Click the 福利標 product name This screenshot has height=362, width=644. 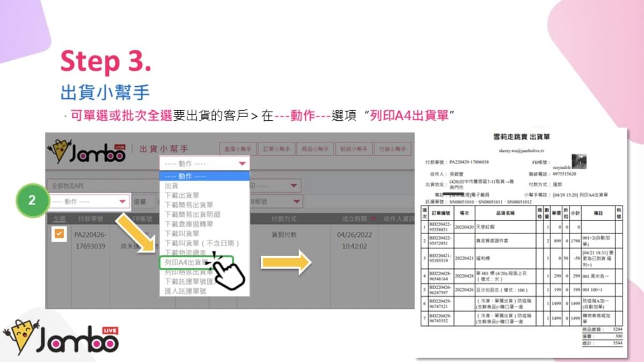484,257
